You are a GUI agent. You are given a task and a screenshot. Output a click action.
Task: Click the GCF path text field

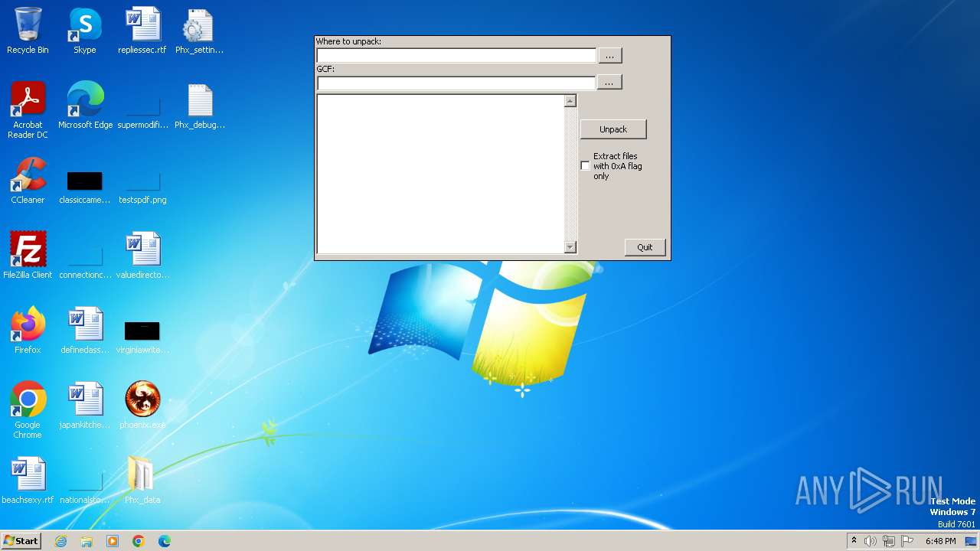[456, 83]
